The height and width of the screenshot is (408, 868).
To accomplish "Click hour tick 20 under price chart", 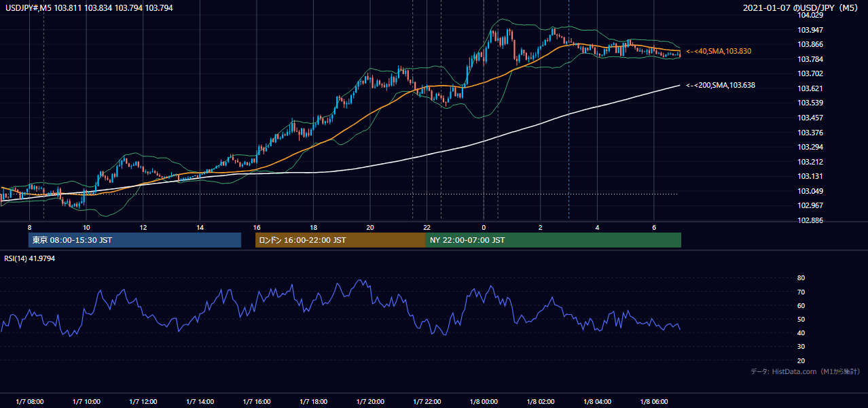I will [370, 227].
